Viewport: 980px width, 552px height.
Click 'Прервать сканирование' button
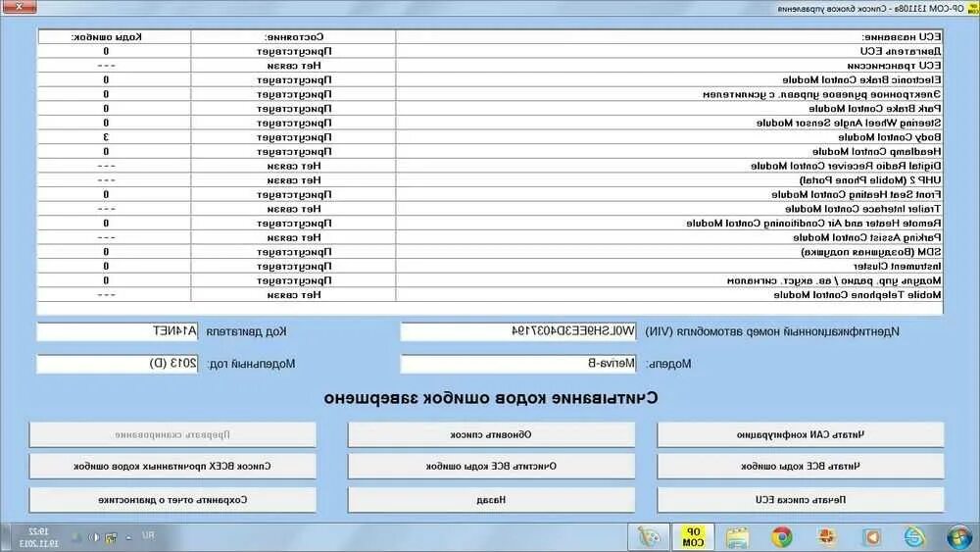pos(172,434)
